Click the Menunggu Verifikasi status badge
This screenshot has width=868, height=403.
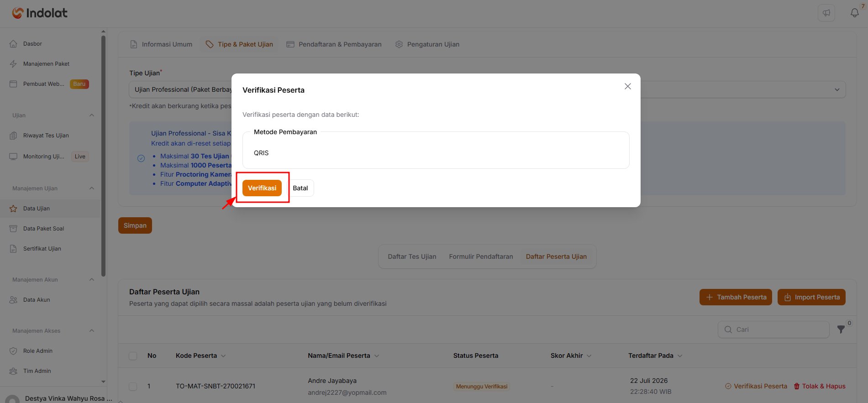[x=481, y=387]
